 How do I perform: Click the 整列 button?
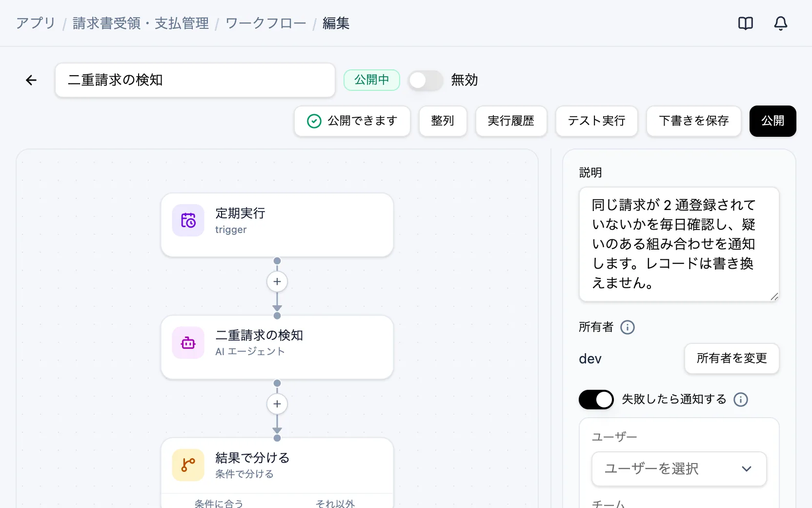(x=443, y=121)
